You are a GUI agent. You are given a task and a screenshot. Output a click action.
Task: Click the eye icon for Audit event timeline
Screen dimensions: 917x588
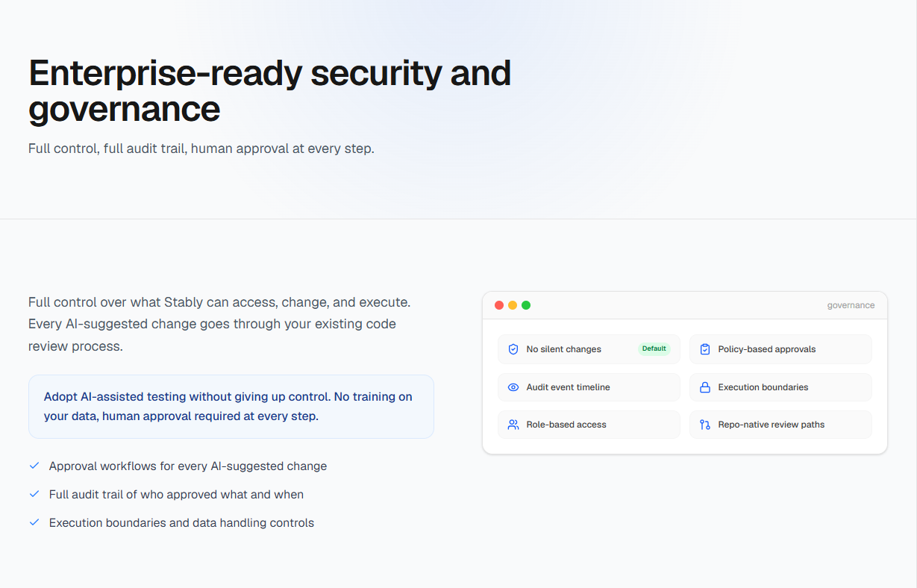click(x=513, y=387)
